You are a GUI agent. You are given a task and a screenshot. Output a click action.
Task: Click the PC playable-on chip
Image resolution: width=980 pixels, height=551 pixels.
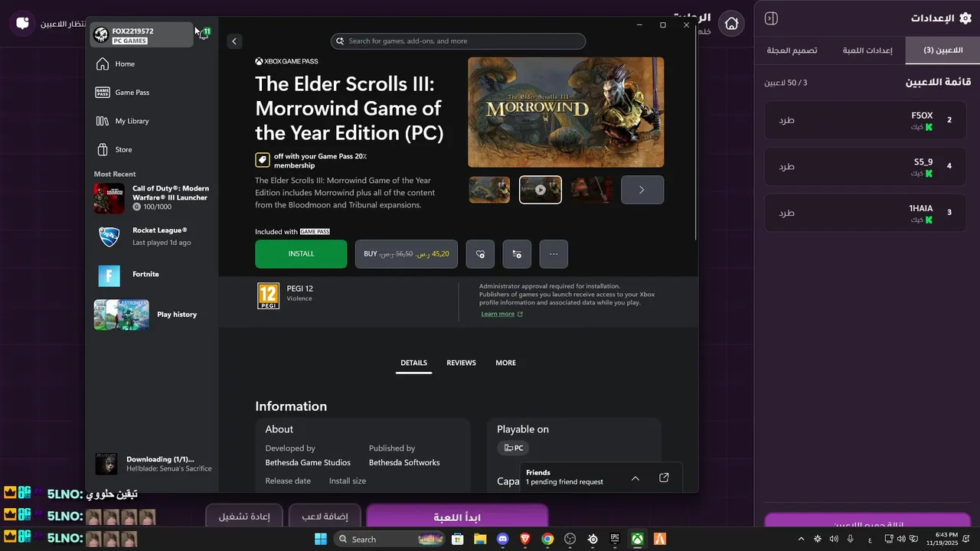click(x=513, y=448)
